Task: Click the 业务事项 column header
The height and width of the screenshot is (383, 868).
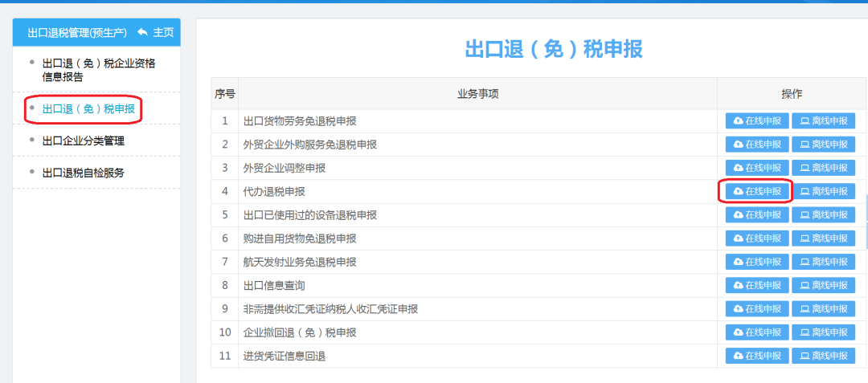Action: click(x=477, y=94)
